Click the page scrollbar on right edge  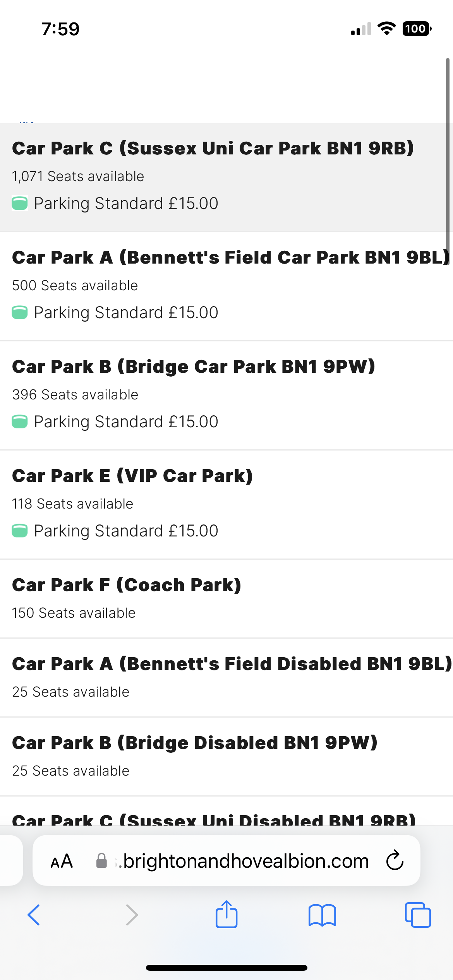tap(448, 155)
